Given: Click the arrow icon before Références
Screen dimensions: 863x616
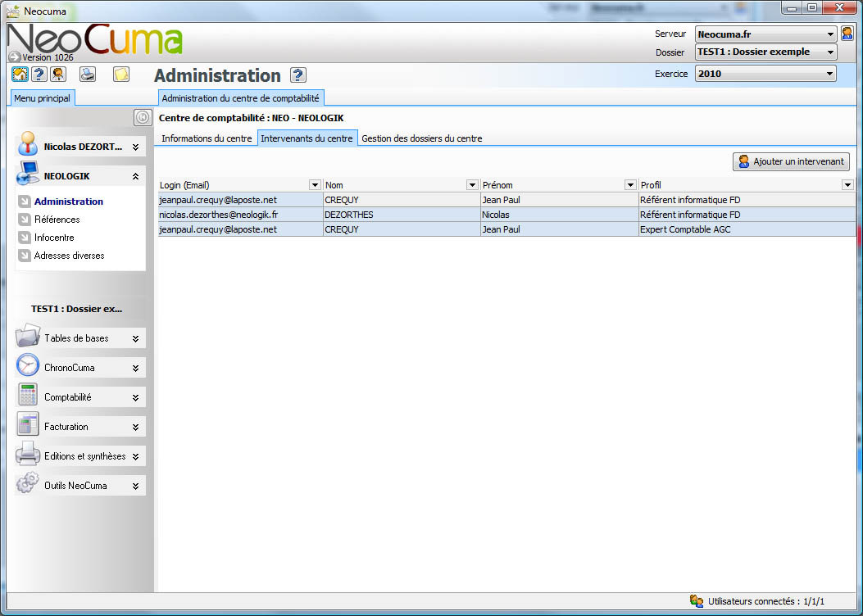Looking at the screenshot, I should click(25, 220).
